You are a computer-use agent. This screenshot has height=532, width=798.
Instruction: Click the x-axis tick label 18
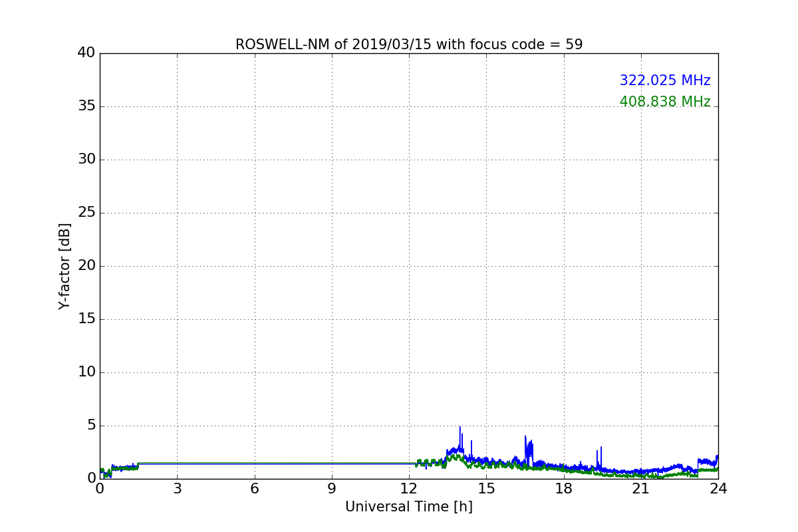click(x=564, y=488)
